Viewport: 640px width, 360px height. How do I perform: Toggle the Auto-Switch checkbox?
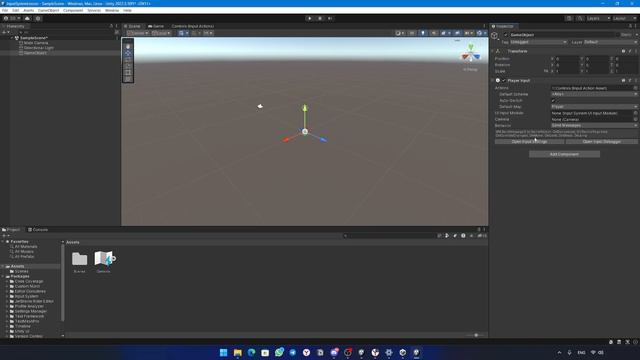click(553, 100)
